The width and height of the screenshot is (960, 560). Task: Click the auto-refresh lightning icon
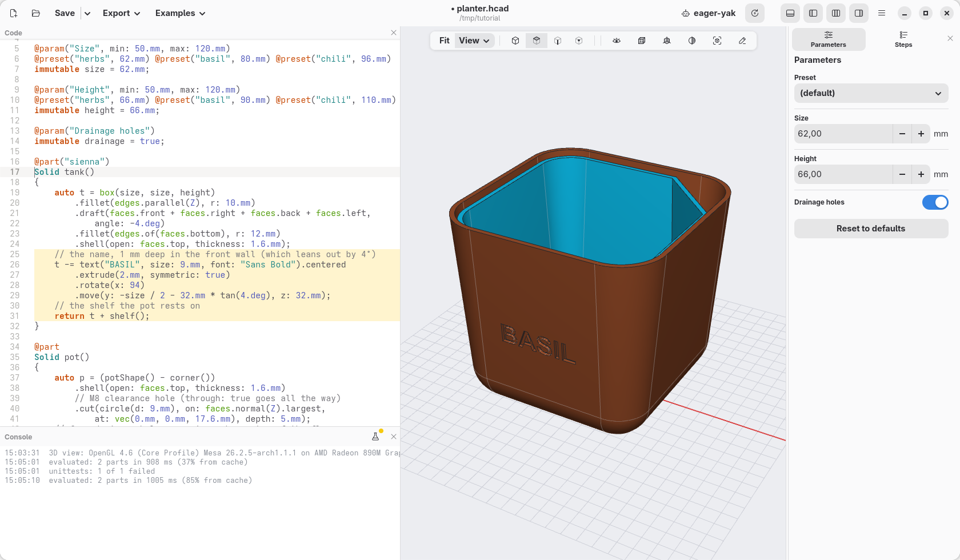tap(755, 13)
